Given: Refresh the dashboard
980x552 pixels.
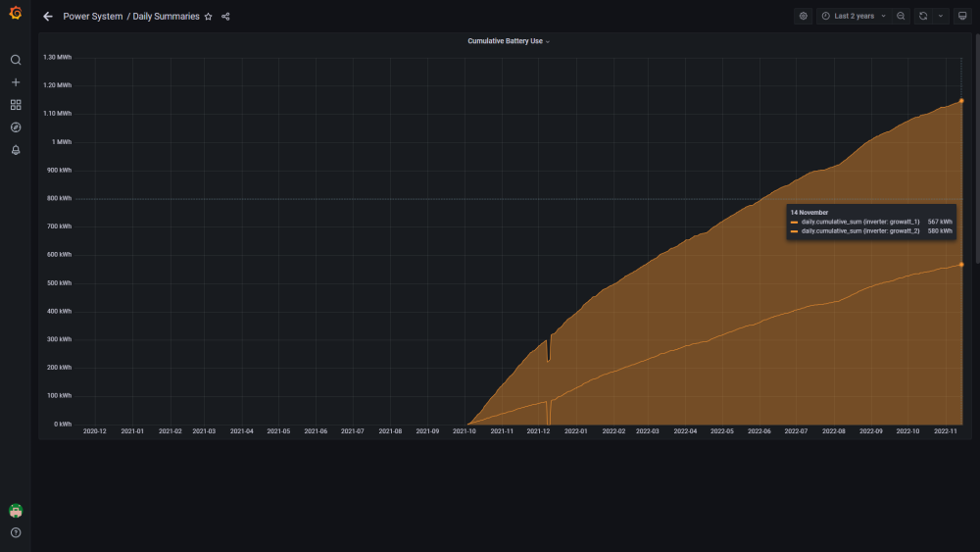Looking at the screenshot, I should (x=923, y=17).
